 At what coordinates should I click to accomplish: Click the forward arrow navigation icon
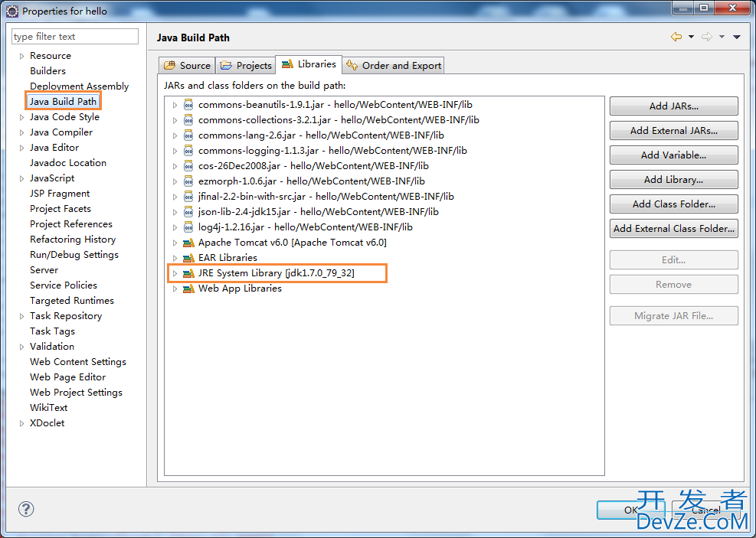point(707,37)
